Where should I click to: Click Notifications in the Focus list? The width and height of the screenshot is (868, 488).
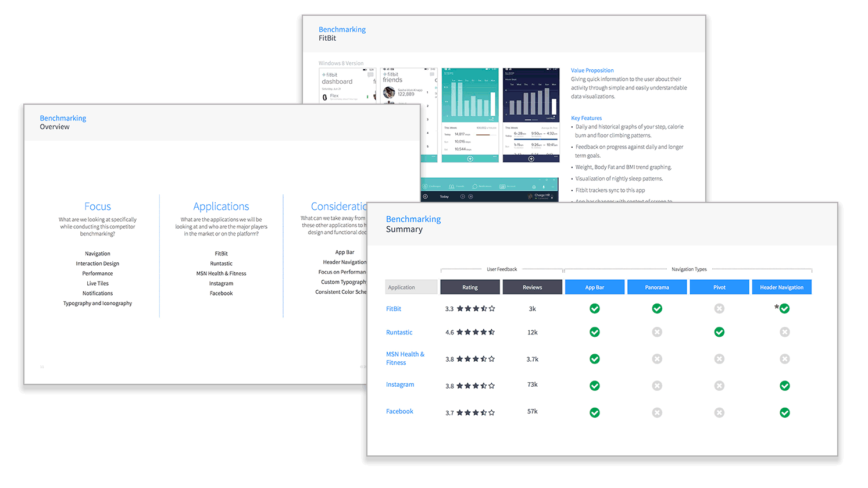[x=98, y=293]
